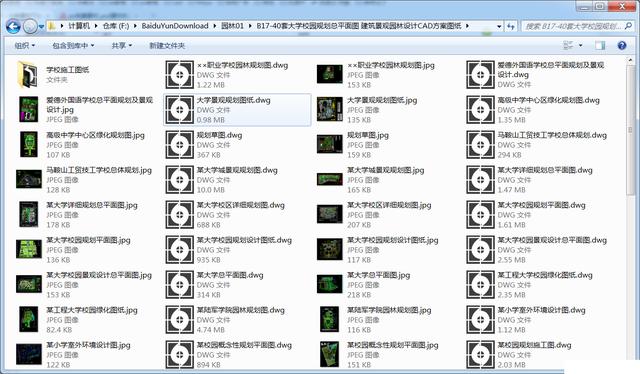Image resolution: width=640 pixels, height=374 pixels.
Task: Click the file name 某大学校园规划设计图纸.jpg
Action: [393, 240]
